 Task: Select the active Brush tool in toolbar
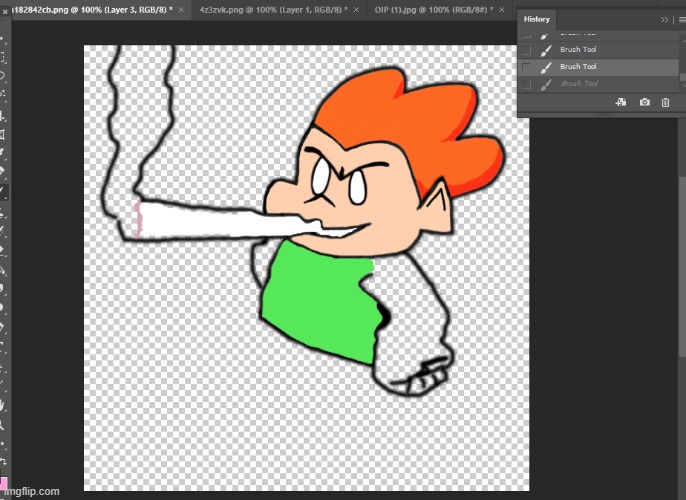point(2,191)
